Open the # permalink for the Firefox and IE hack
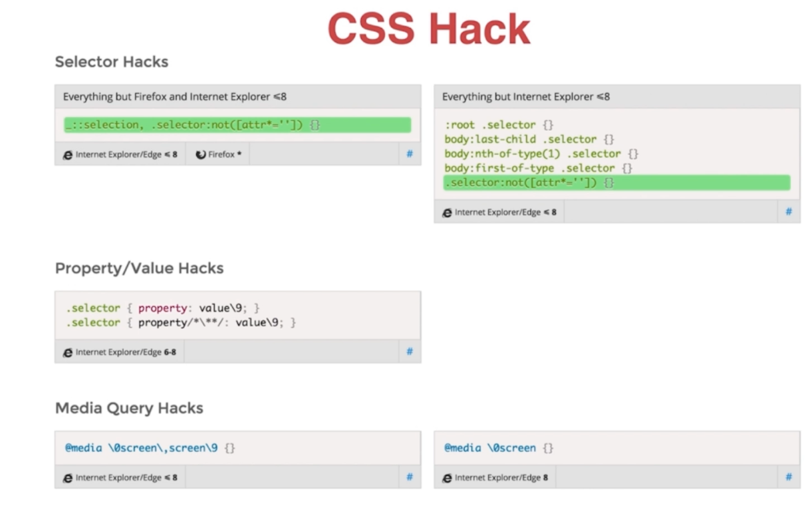The image size is (812, 511). tap(409, 154)
